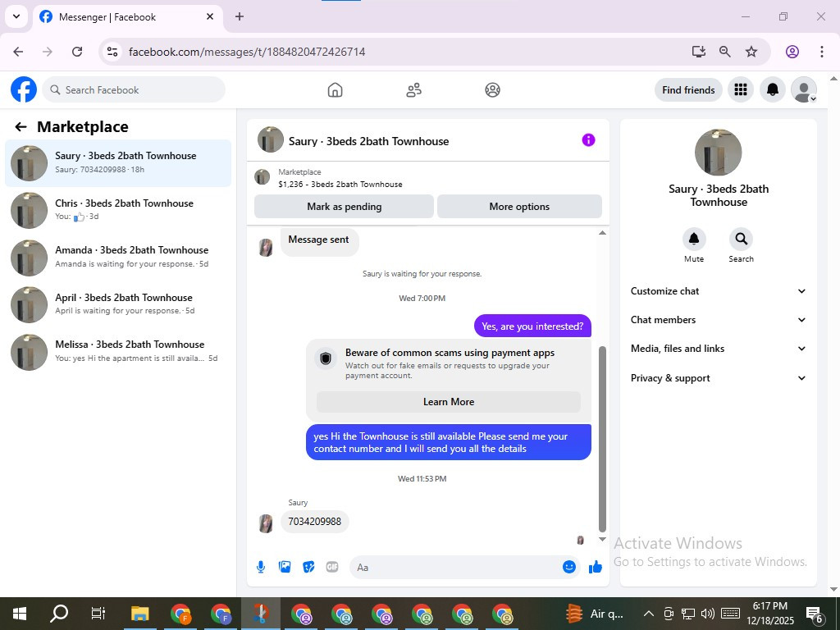Search in conversation using magnifier icon
This screenshot has height=630, width=840.
(741, 239)
